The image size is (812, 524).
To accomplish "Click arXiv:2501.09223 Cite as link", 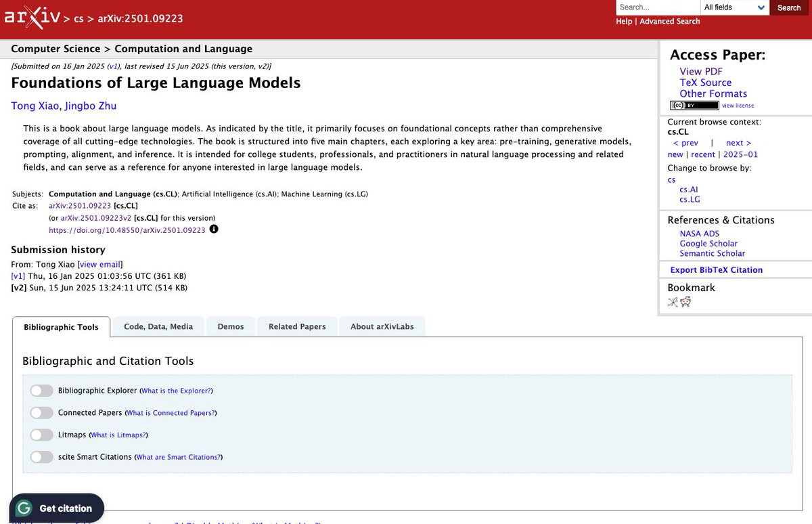I will [80, 205].
